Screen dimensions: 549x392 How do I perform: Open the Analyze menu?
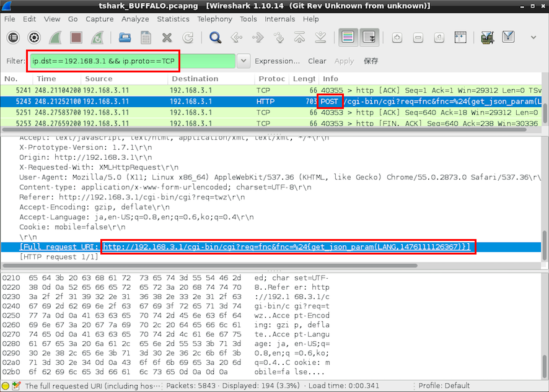[x=135, y=19]
